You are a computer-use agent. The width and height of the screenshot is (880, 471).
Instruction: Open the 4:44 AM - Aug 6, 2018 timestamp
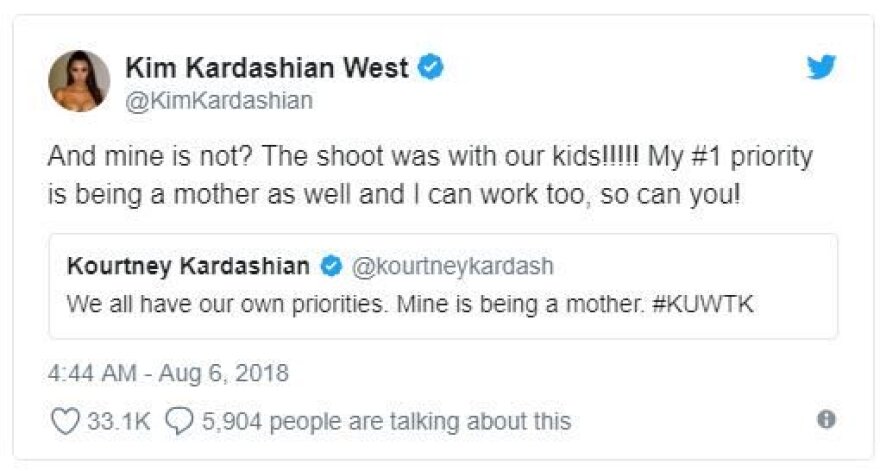(x=168, y=374)
